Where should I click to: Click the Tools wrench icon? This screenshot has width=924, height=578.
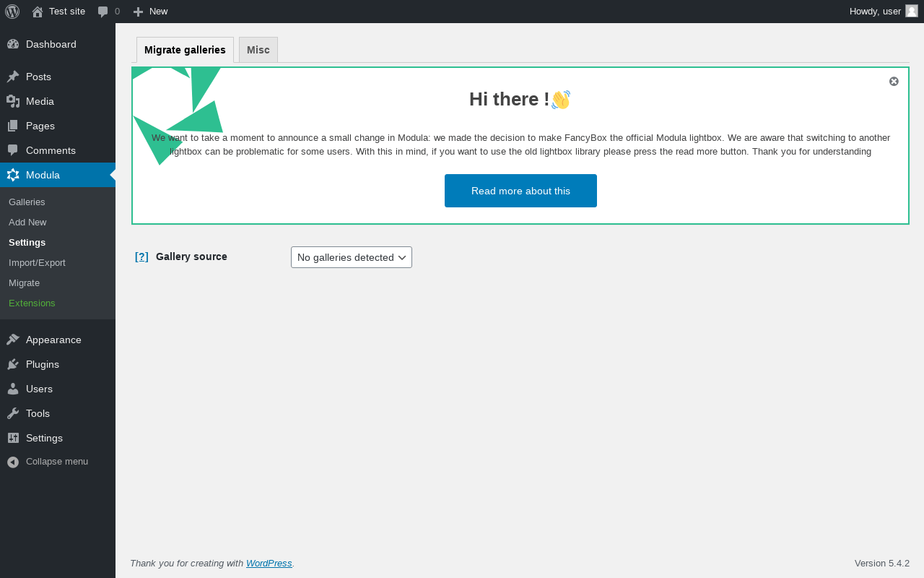pos(13,413)
